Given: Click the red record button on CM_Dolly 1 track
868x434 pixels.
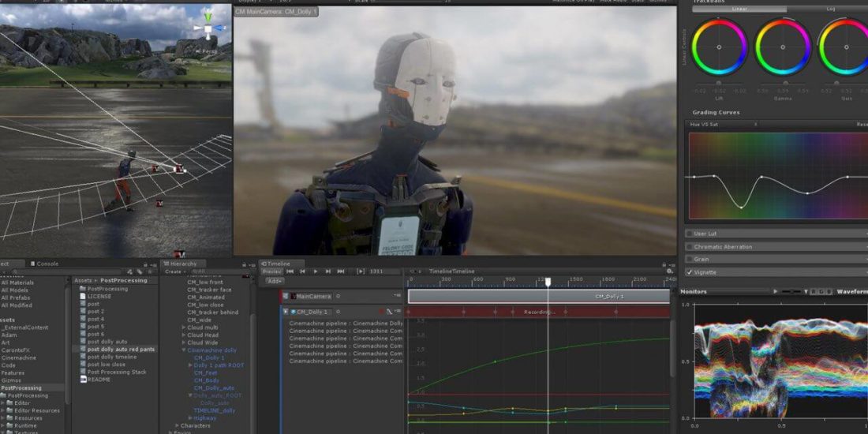Looking at the screenshot, I should (381, 312).
